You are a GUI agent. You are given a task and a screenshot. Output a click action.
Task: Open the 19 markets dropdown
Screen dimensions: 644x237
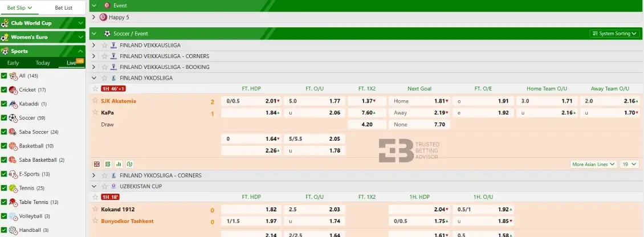click(629, 164)
